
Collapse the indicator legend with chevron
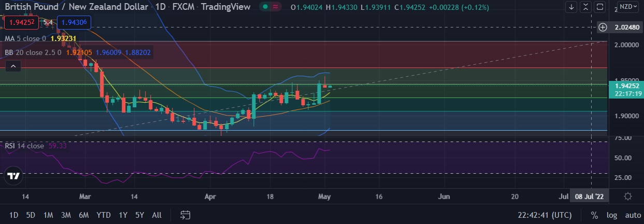pyautogui.click(x=13, y=66)
